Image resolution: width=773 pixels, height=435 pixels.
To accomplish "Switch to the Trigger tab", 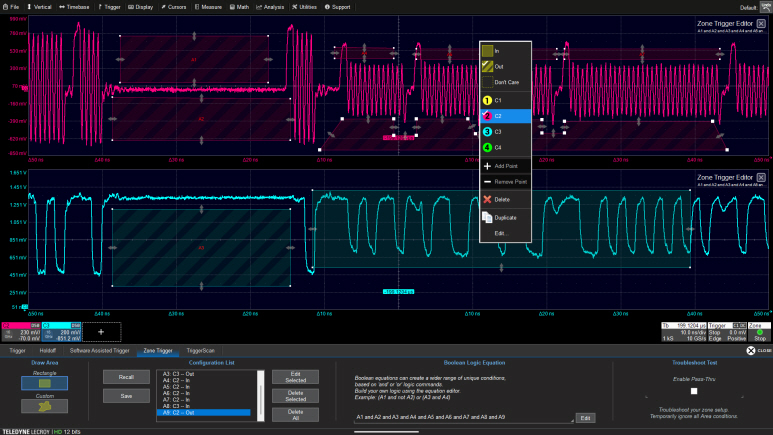I will (17, 351).
